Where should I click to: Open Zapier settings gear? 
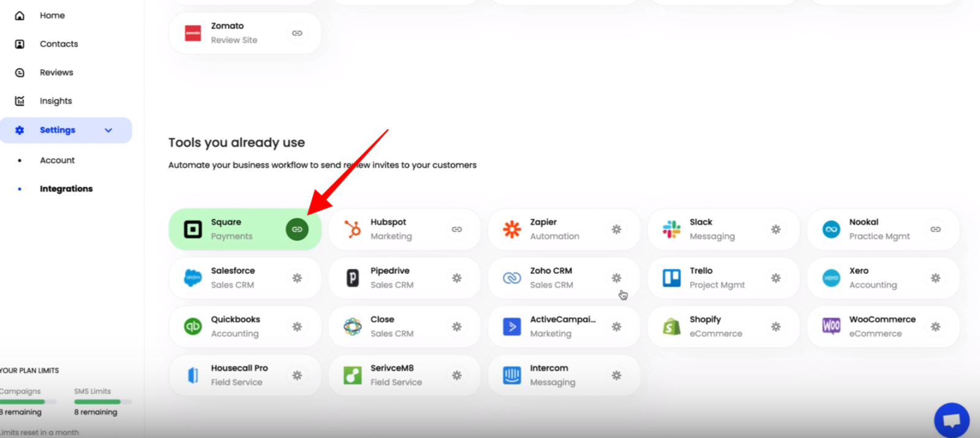pos(617,229)
